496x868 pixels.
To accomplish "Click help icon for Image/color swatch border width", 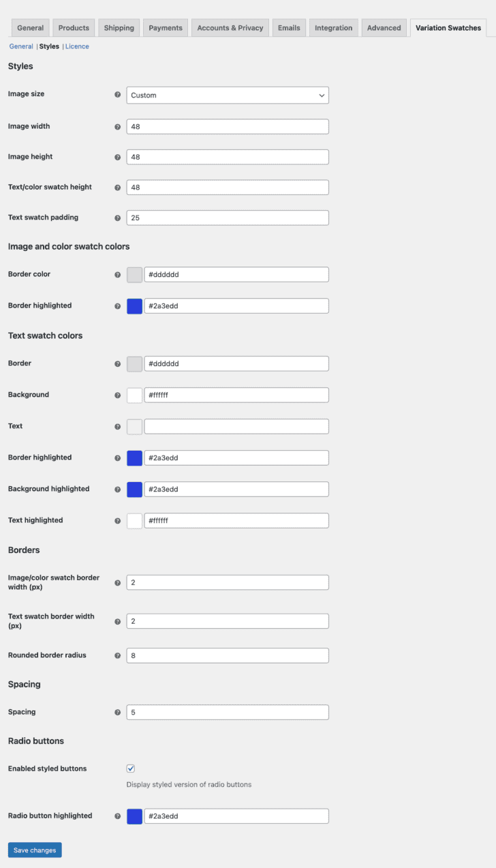I will tap(117, 582).
